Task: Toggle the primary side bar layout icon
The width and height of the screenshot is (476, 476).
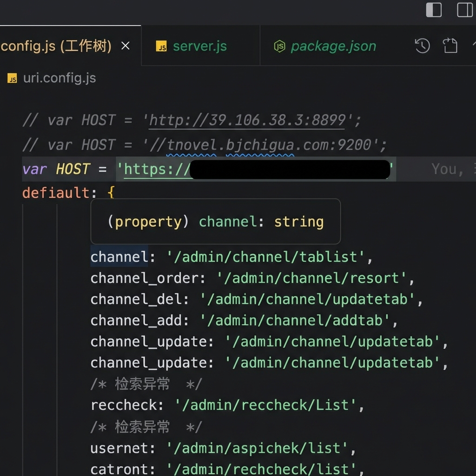Action: [433, 10]
